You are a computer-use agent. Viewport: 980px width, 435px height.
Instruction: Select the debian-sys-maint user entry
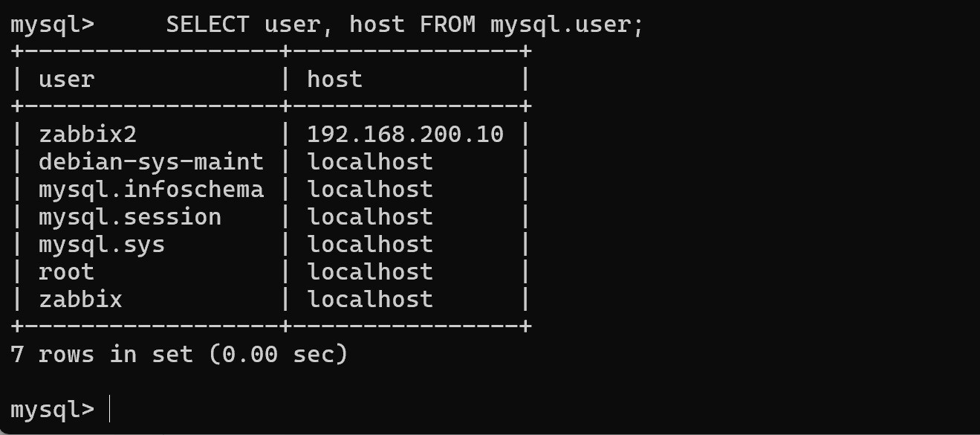click(x=151, y=161)
